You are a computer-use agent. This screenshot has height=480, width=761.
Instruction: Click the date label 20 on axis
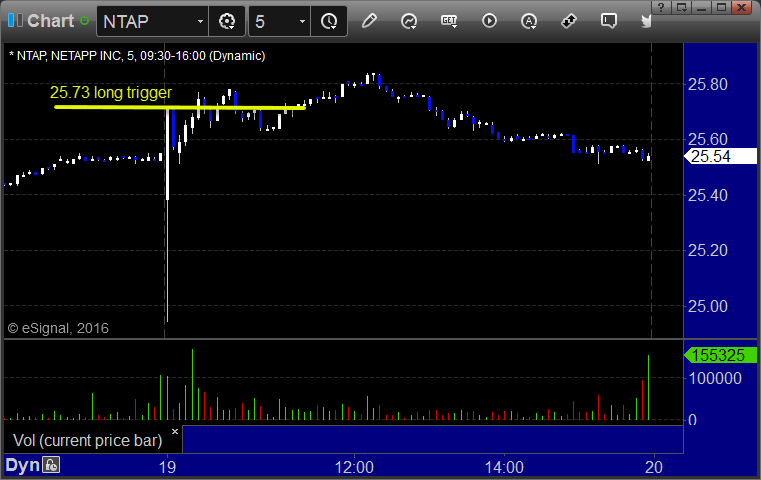click(654, 467)
